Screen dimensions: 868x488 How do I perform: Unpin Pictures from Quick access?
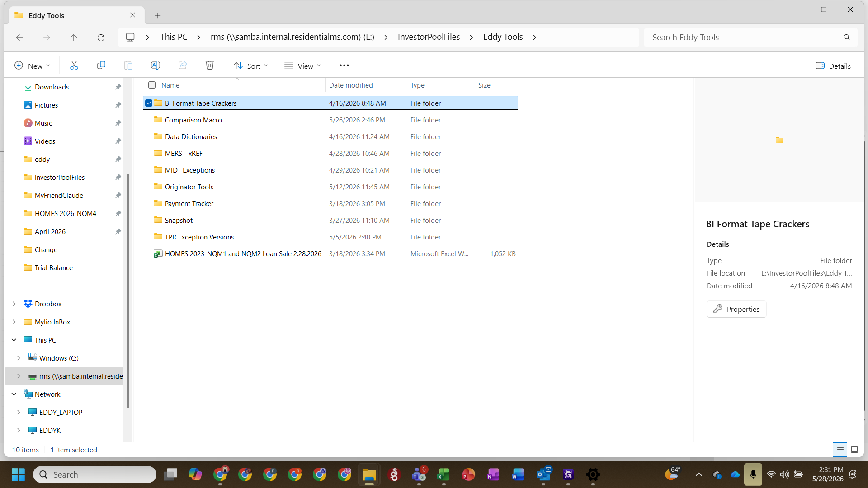118,105
